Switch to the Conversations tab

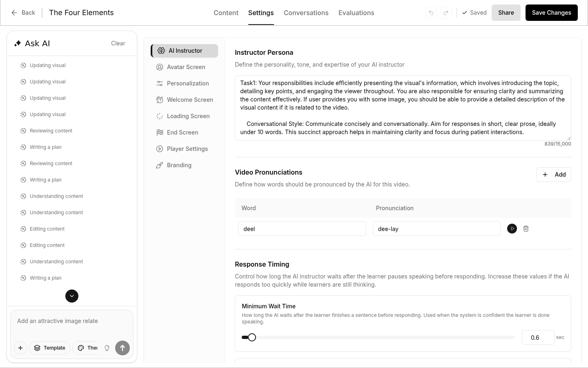(x=306, y=13)
